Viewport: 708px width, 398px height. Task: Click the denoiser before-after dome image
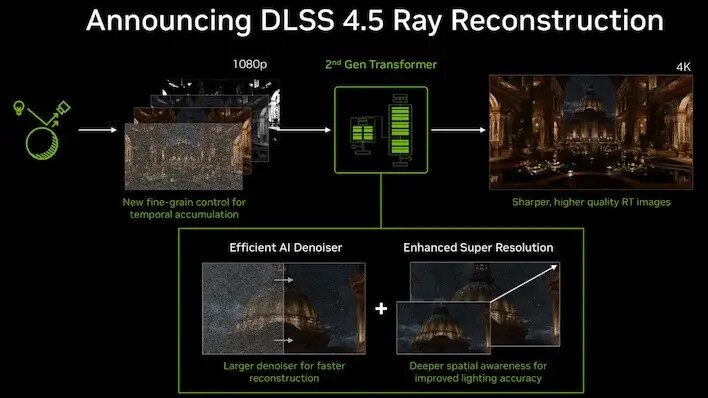click(284, 309)
